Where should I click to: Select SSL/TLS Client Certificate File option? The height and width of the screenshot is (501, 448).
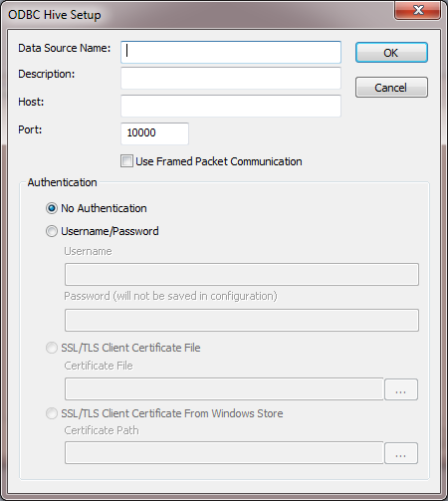(x=52, y=348)
